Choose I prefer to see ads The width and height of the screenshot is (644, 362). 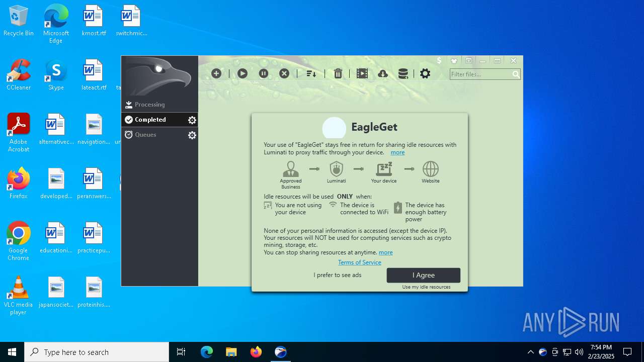click(338, 275)
